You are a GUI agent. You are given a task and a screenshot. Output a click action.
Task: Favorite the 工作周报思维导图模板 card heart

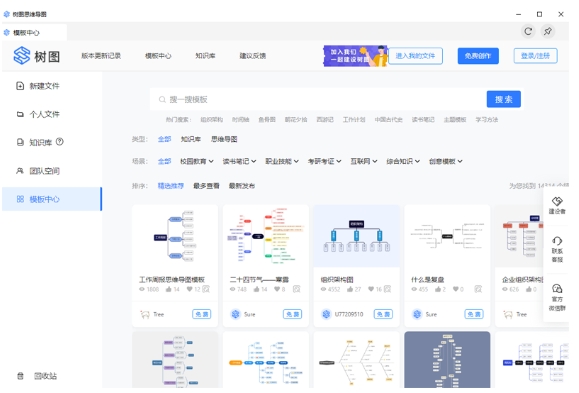click(189, 289)
